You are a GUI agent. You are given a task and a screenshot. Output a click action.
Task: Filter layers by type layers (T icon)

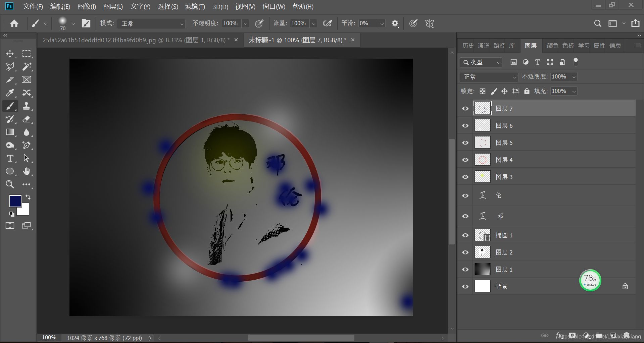coord(538,62)
